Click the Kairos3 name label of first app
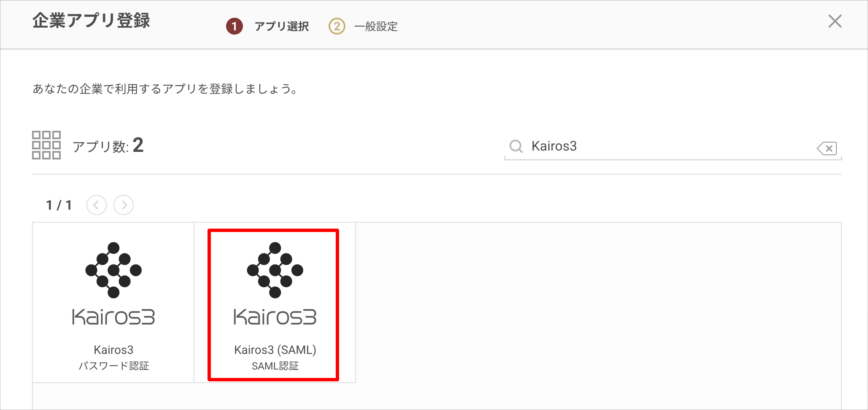The image size is (868, 410). click(113, 350)
